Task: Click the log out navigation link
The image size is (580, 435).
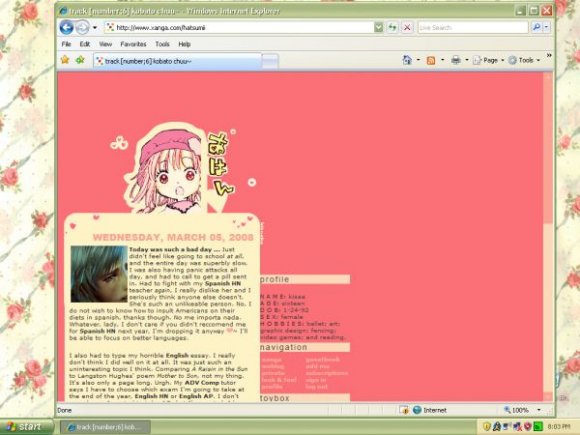Action: (x=316, y=387)
